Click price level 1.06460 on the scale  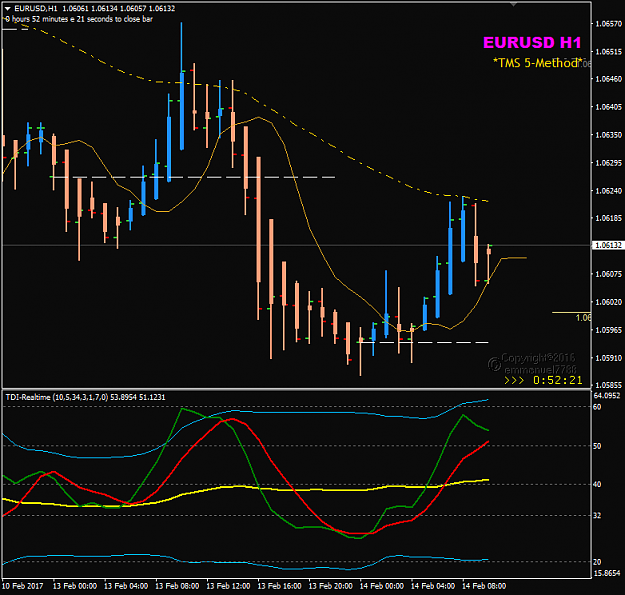click(x=609, y=79)
